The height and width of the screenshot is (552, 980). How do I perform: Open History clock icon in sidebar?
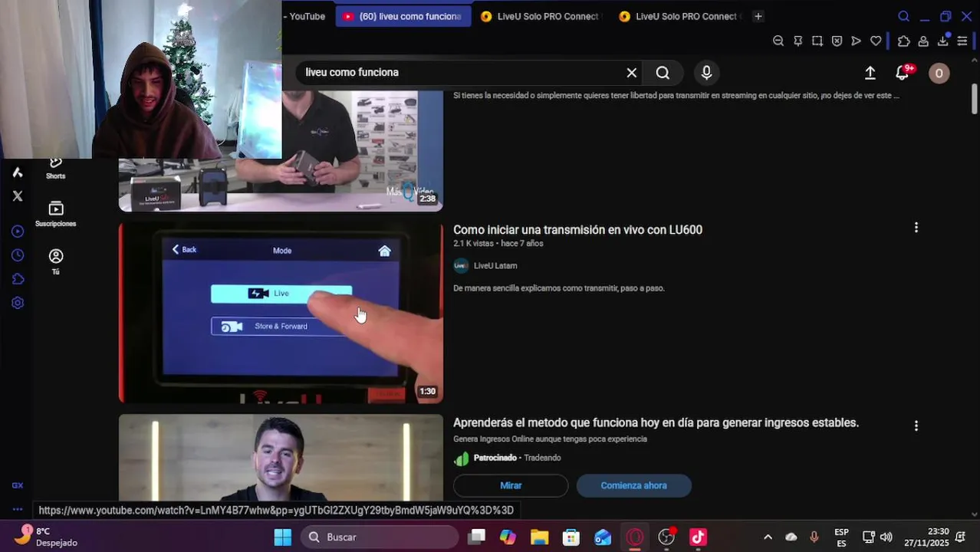pos(18,255)
